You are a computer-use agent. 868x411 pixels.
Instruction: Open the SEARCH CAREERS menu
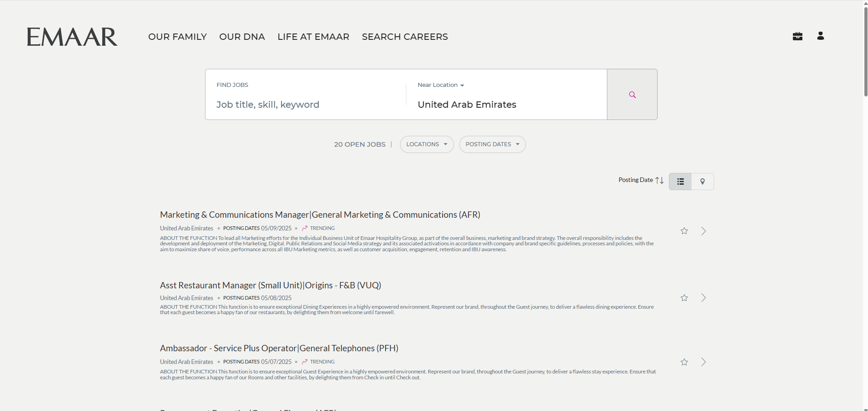tap(405, 37)
